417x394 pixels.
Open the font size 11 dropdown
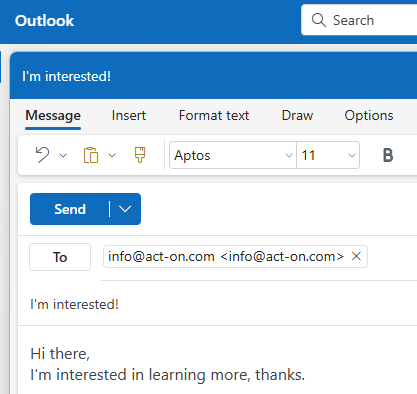(328, 155)
